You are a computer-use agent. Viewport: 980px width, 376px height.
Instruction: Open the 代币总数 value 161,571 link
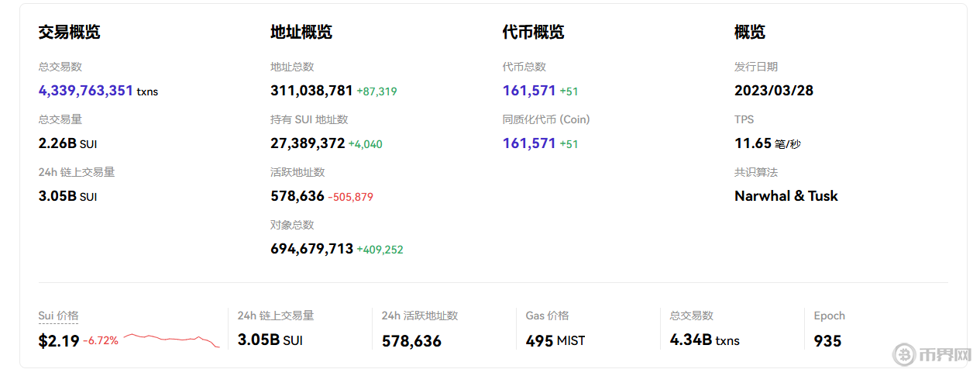coord(529,91)
